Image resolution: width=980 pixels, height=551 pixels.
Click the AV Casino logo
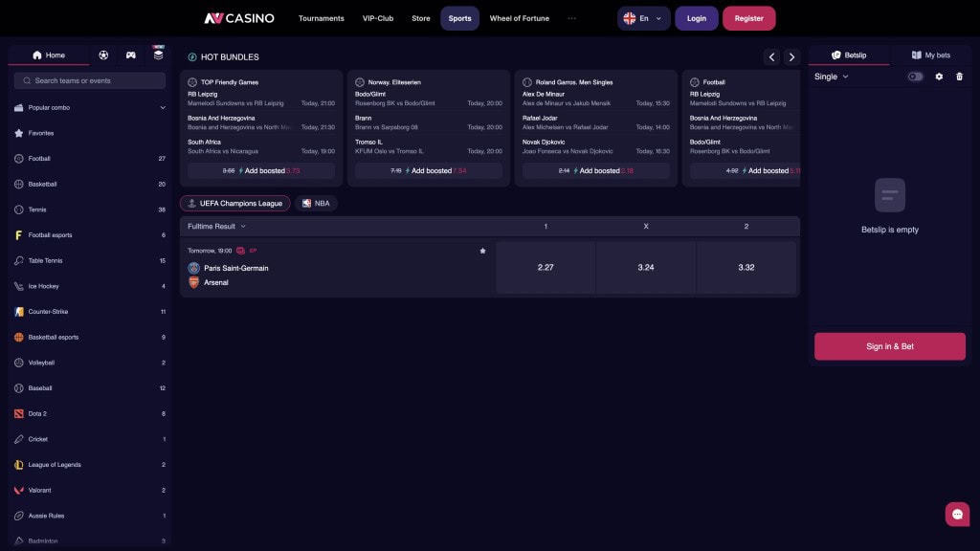(x=239, y=18)
